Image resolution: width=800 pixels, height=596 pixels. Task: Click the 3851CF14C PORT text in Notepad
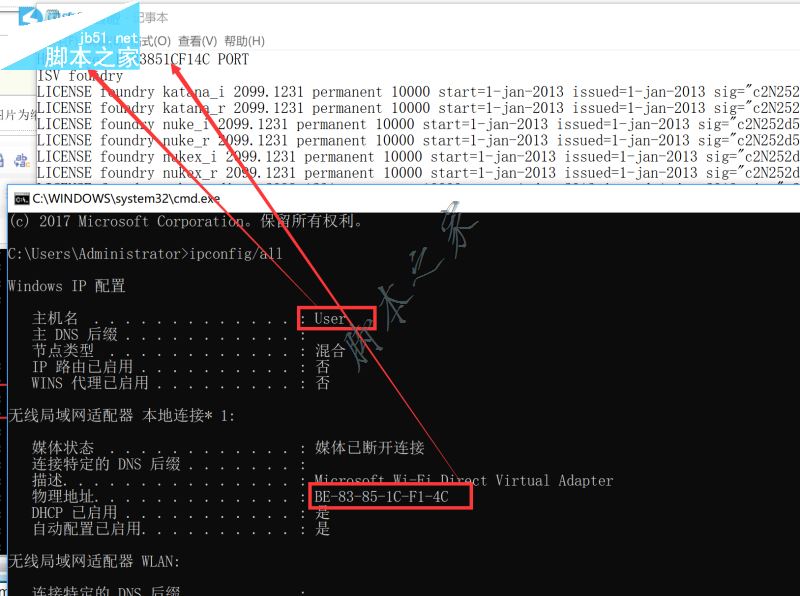(x=194, y=59)
